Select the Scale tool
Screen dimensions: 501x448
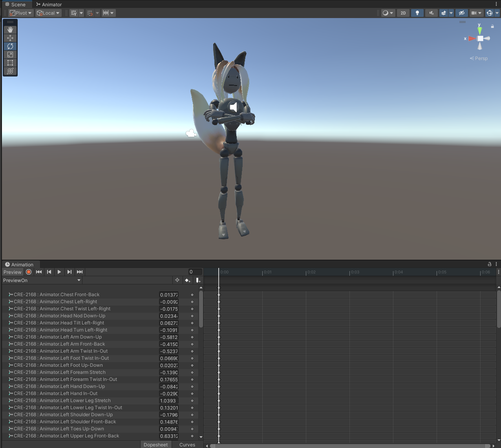click(x=10, y=55)
